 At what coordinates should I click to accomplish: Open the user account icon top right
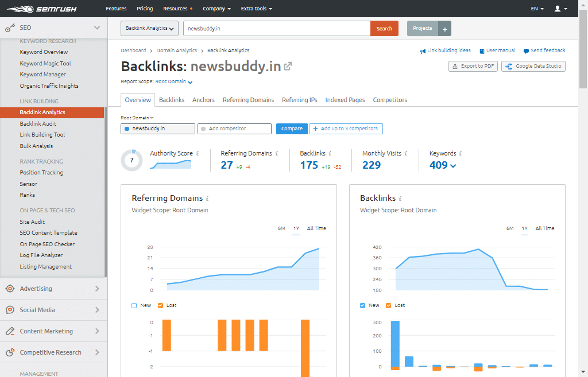(x=557, y=8)
